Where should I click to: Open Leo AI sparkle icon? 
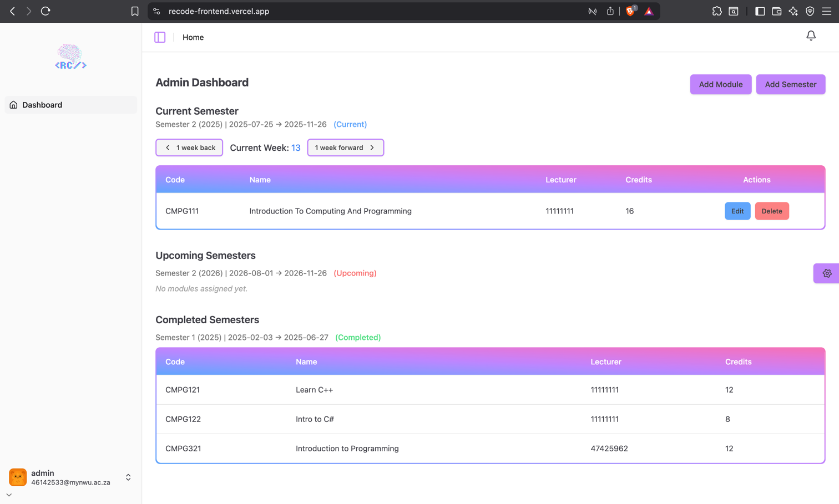(x=793, y=11)
